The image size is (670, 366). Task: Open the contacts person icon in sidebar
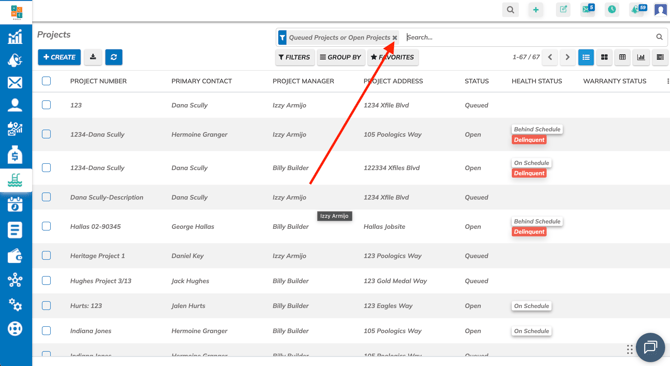pyautogui.click(x=15, y=105)
